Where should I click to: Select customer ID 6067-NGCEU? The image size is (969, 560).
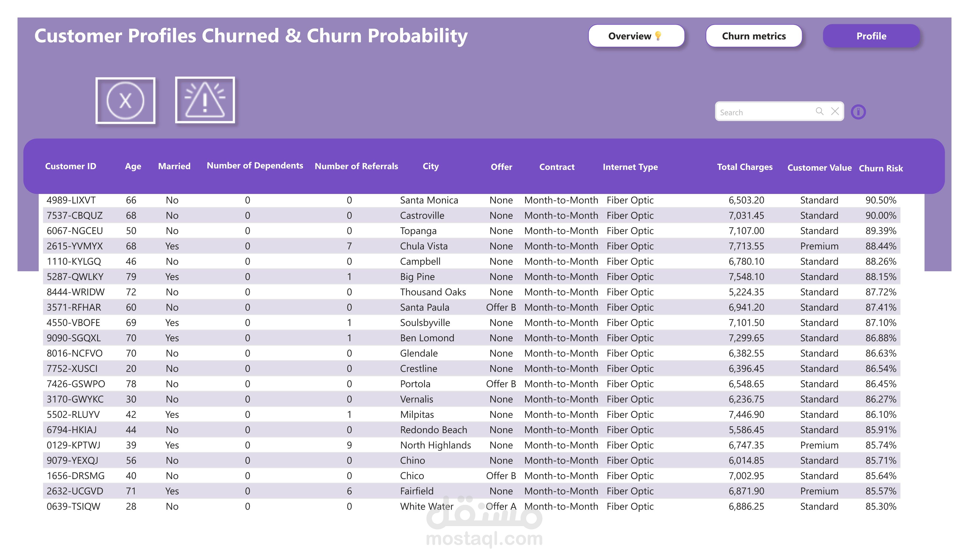tap(75, 231)
